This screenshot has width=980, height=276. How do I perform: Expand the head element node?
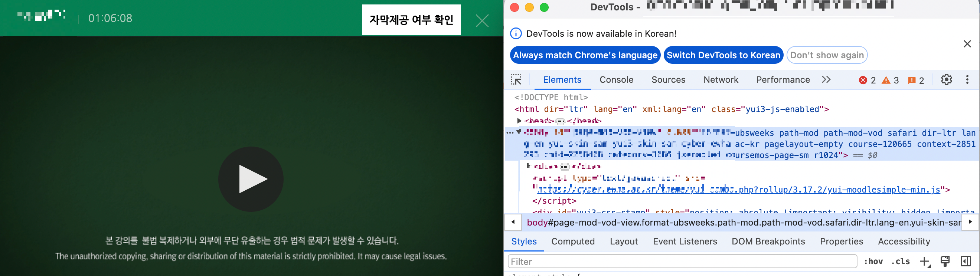[x=519, y=121]
